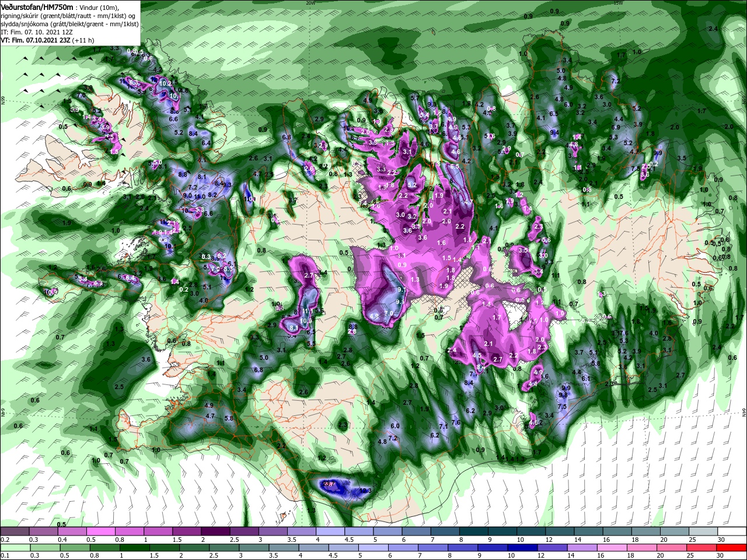This screenshot has height=560, width=747.
Task: Pick the purple 12 mm rain swatch
Action: click(x=553, y=548)
